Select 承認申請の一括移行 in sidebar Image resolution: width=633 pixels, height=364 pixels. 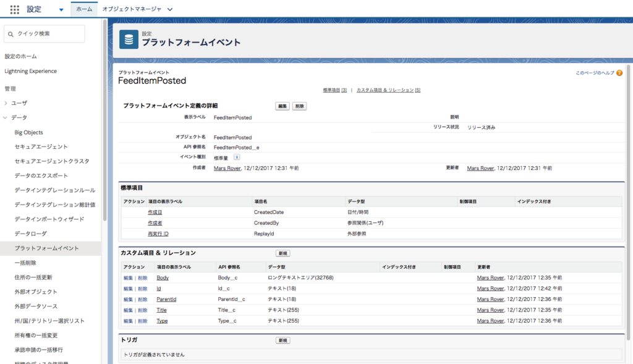point(39,350)
